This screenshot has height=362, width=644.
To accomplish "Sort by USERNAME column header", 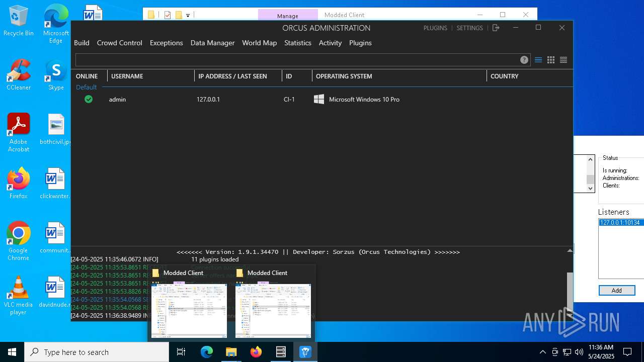I will coord(127,76).
